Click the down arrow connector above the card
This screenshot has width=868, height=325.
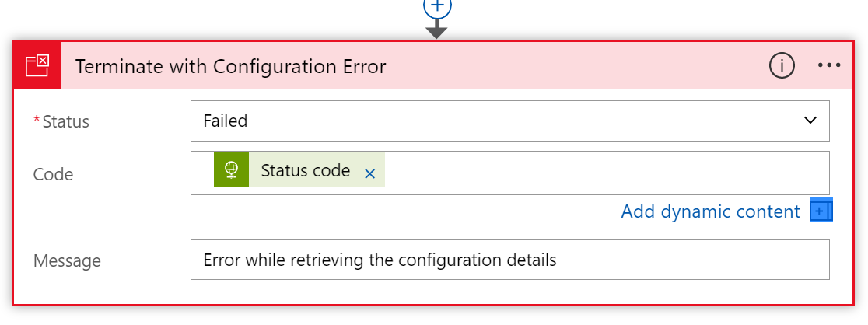click(437, 30)
